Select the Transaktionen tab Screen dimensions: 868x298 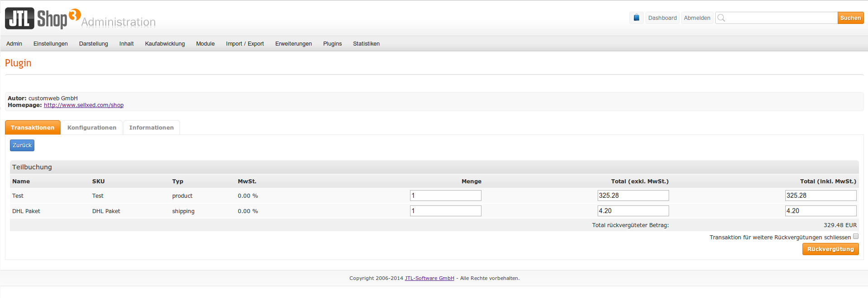[33, 128]
